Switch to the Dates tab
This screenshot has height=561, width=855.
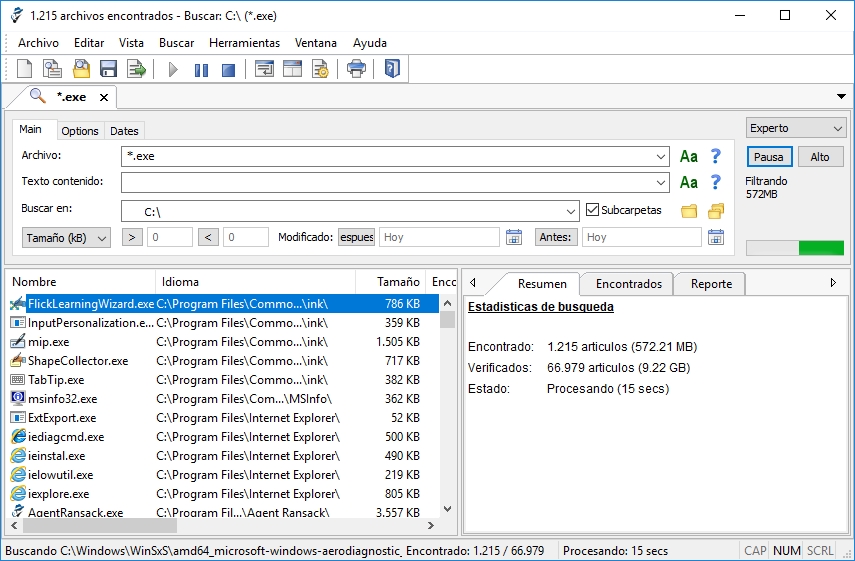[124, 131]
